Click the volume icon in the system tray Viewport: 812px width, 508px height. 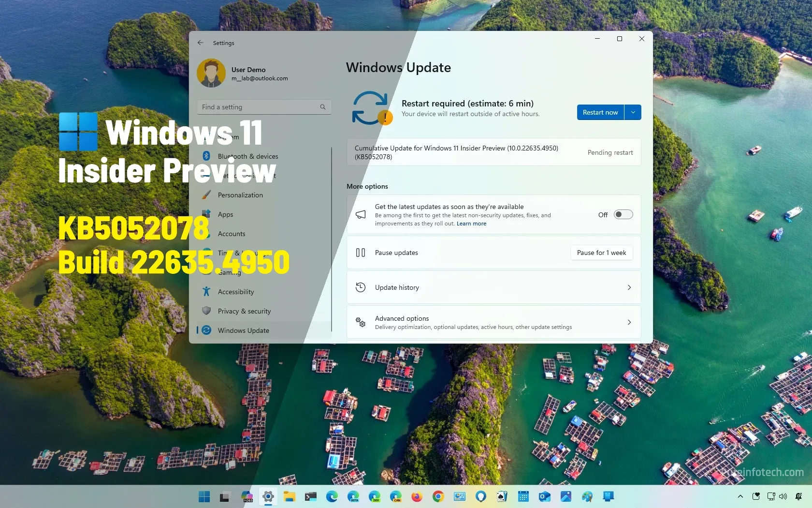pyautogui.click(x=783, y=496)
